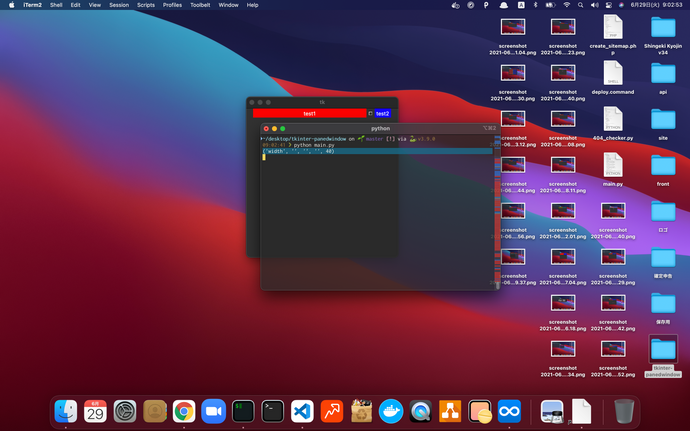
Task: Open the Window menu in menu bar
Action: pos(228,5)
